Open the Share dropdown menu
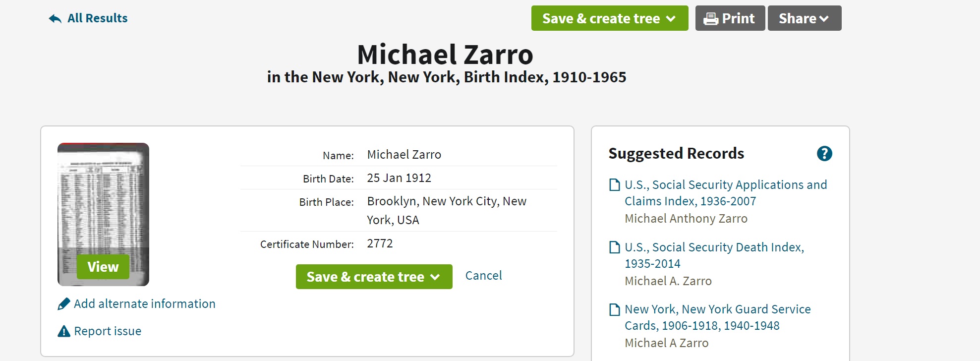 tap(804, 18)
